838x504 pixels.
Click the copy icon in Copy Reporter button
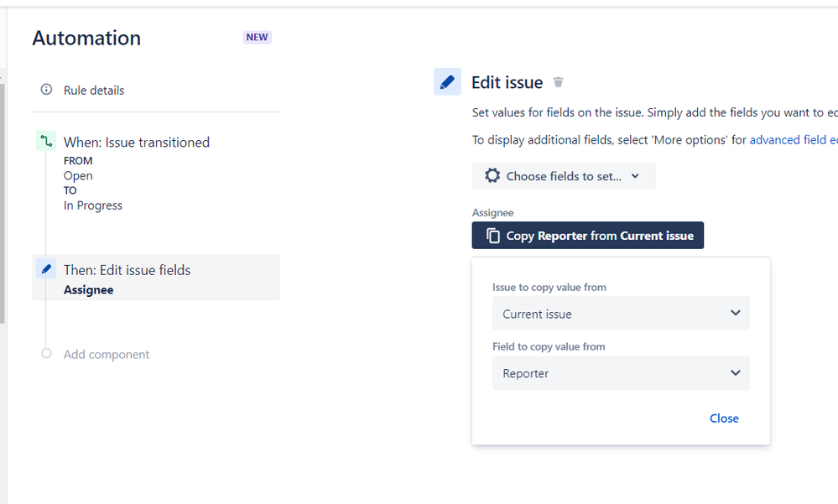point(492,235)
